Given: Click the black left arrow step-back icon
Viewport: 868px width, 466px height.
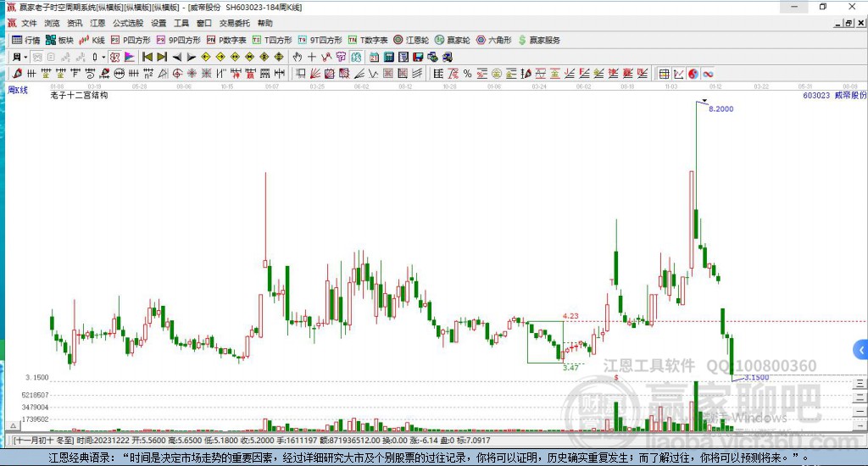Looking at the screenshot, I should pos(176,57).
